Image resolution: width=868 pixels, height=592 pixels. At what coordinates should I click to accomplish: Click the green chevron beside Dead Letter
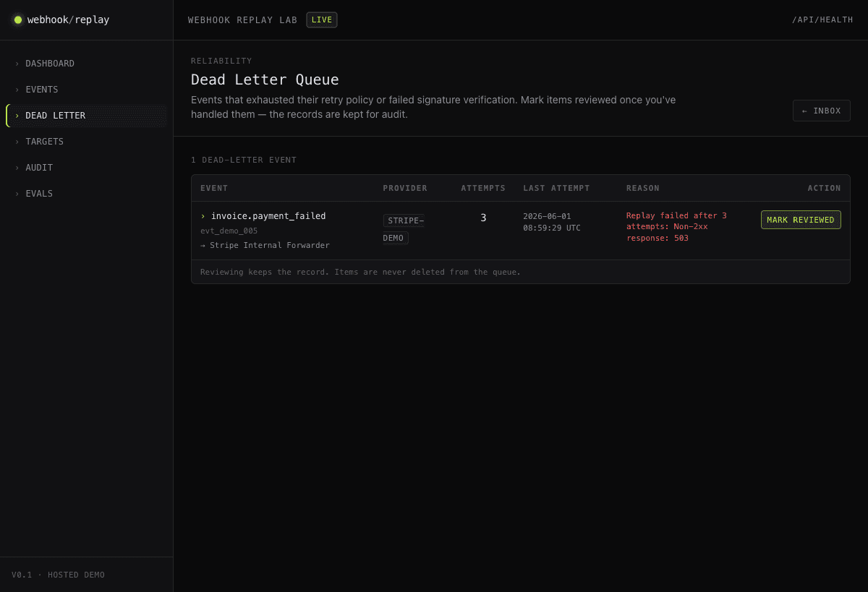[17, 116]
